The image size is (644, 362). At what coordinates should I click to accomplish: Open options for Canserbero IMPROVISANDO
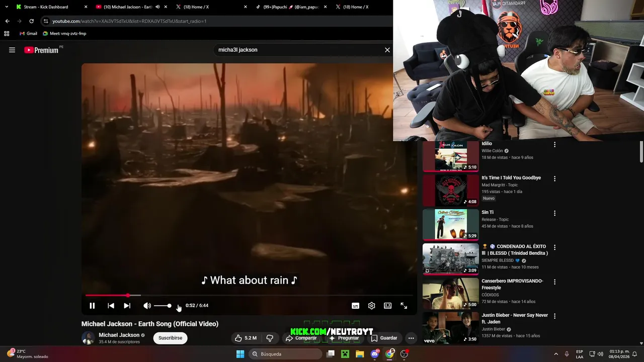(554, 282)
